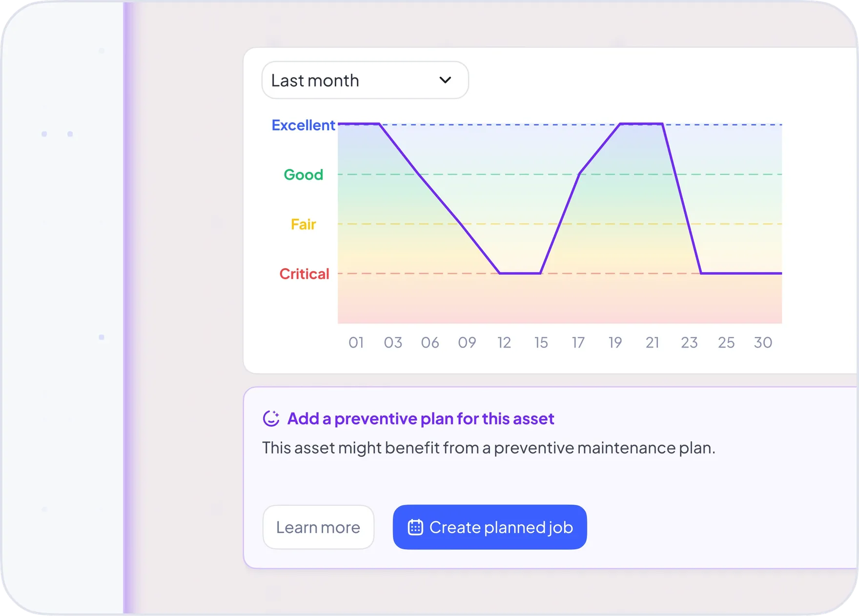The height and width of the screenshot is (616, 859).
Task: Click the sparkle smiley icon beside the preventive plan heading
Action: pyautogui.click(x=271, y=418)
